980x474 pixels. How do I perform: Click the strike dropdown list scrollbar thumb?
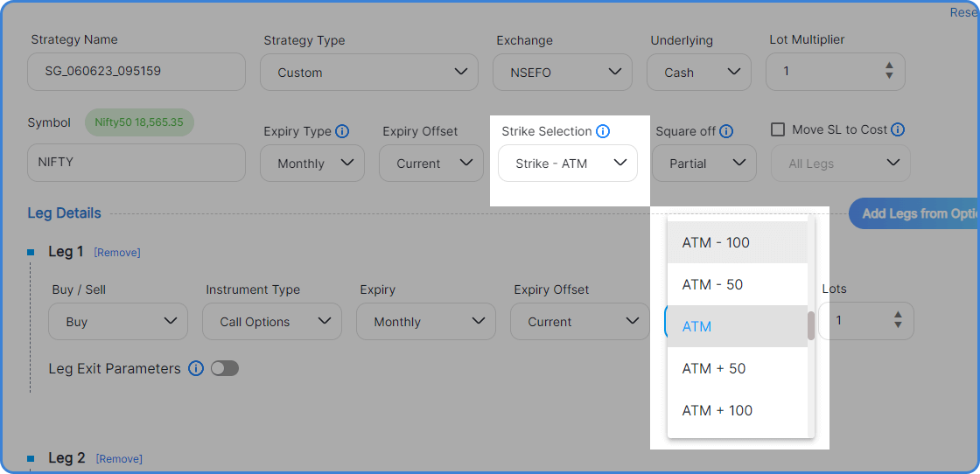pos(810,325)
